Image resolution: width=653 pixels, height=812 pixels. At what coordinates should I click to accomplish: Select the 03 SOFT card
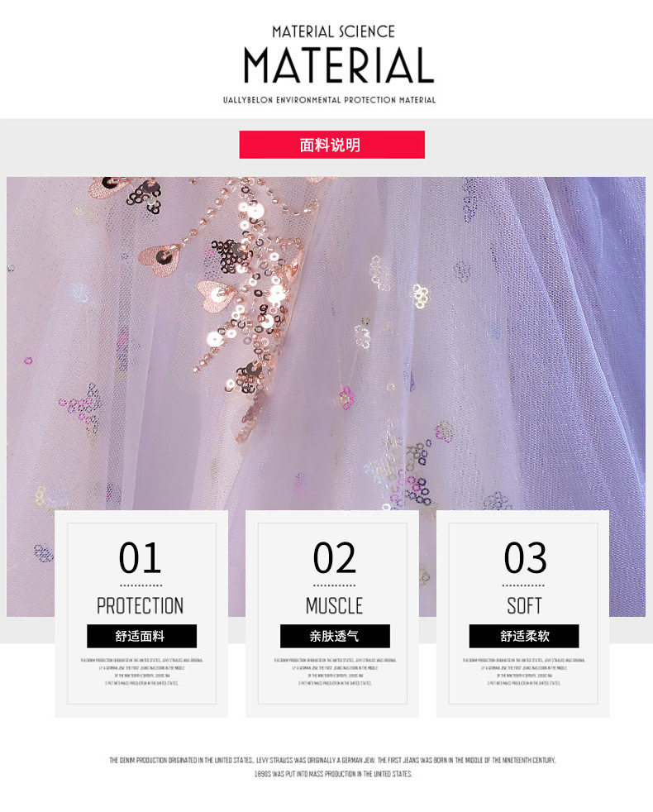(x=523, y=614)
